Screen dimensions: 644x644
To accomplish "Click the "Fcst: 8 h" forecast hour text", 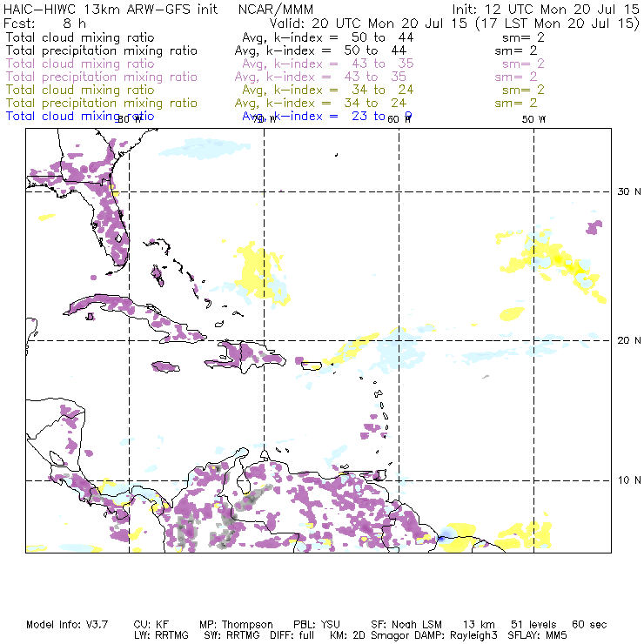I will pos(44,23).
